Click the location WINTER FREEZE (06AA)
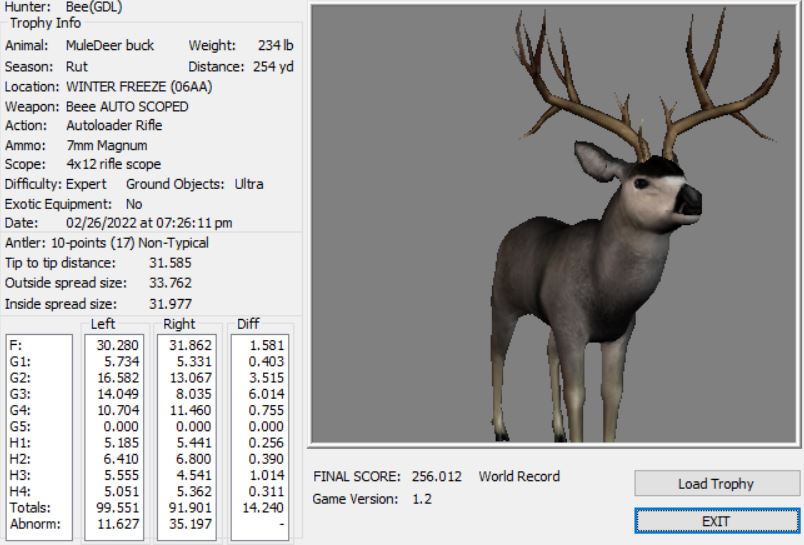 pos(139,87)
